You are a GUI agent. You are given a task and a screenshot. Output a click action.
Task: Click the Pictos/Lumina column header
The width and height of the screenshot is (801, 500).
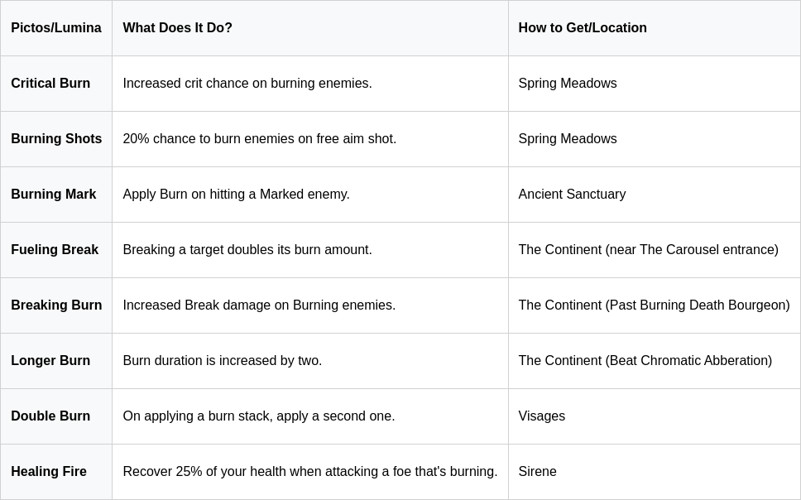pyautogui.click(x=56, y=28)
